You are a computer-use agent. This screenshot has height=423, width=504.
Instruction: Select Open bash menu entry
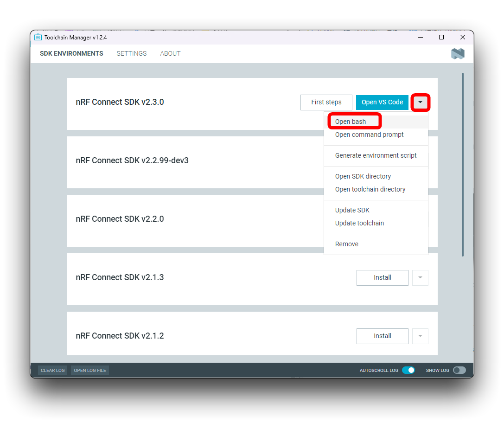[x=376, y=122]
